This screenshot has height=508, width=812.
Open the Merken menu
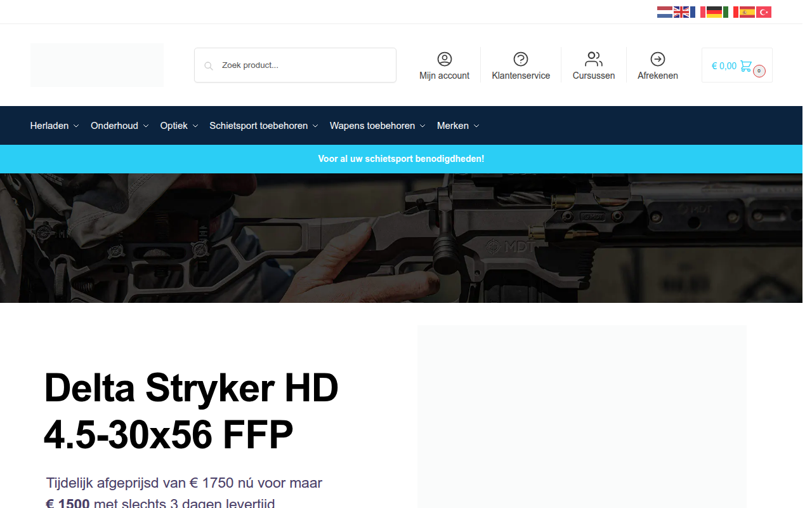[458, 126]
